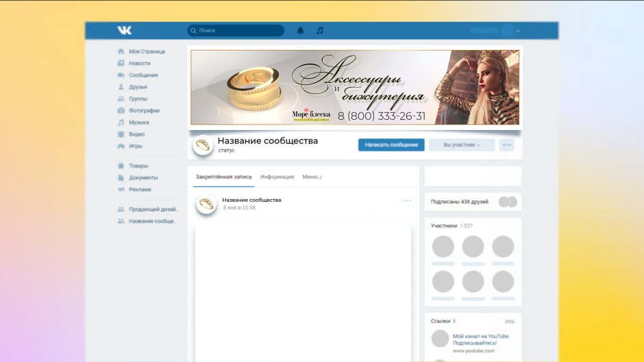
Task: Expand the Вы участник dropdown
Action: click(462, 145)
